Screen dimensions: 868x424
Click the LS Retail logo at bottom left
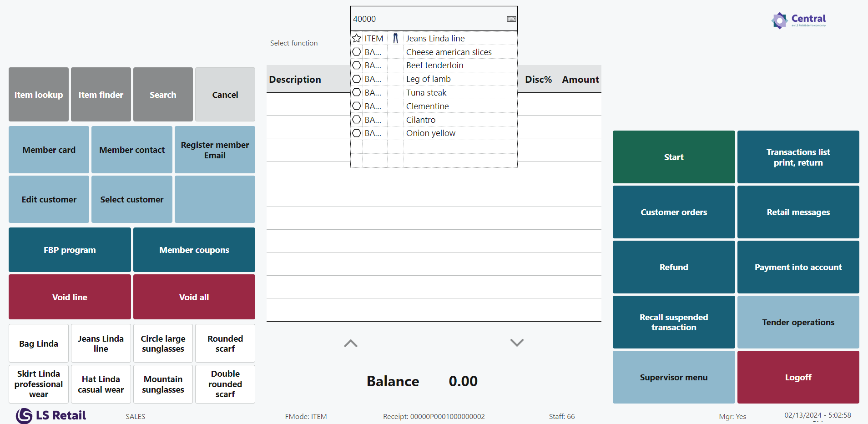[x=51, y=415]
